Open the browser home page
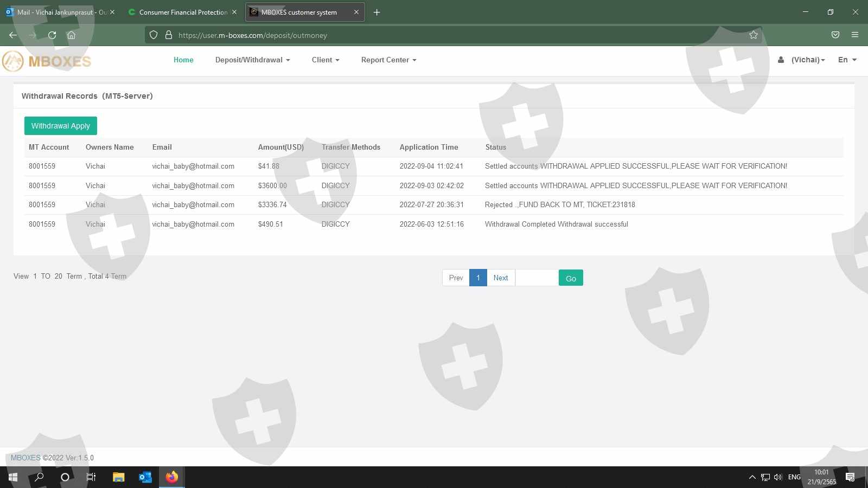The image size is (868, 488). pyautogui.click(x=71, y=35)
